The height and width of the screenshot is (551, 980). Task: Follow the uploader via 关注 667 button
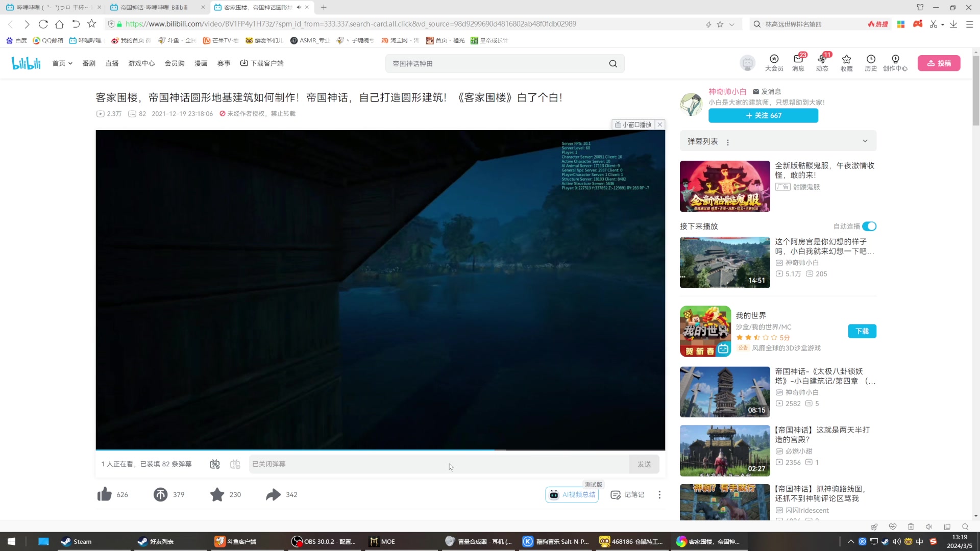click(763, 115)
